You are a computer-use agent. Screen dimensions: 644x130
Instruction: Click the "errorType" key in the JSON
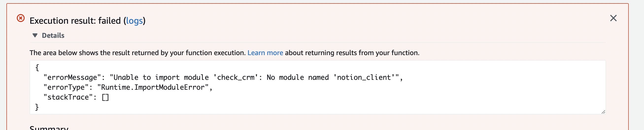tap(66, 87)
